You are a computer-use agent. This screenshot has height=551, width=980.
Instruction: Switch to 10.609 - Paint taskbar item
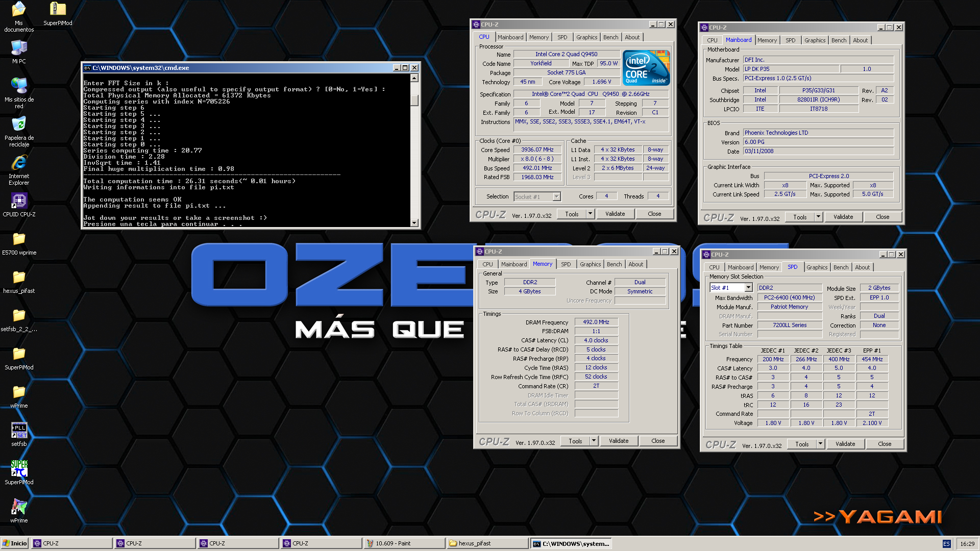point(404,543)
